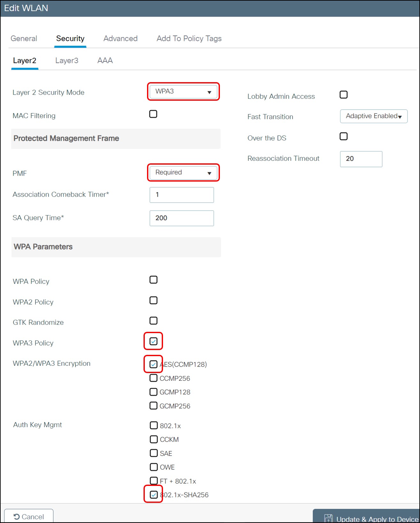The height and width of the screenshot is (523, 420).
Task: Tick the GCMP256 encryption checkbox
Action: point(153,406)
